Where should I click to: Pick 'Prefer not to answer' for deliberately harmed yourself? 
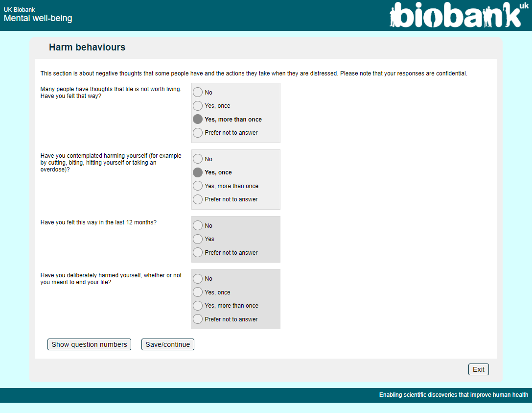tap(198, 319)
